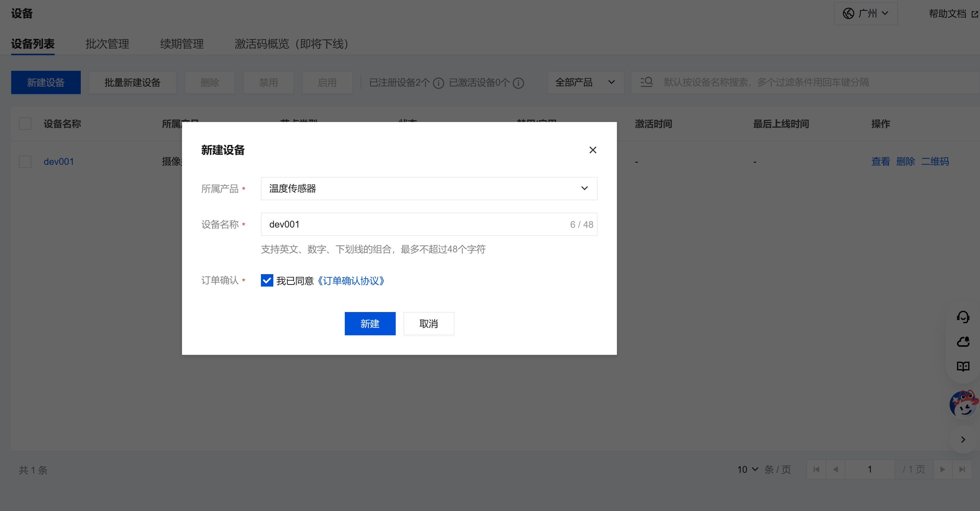Click the 设备名称 input field with dev001
This screenshot has height=511, width=980.
coord(415,224)
